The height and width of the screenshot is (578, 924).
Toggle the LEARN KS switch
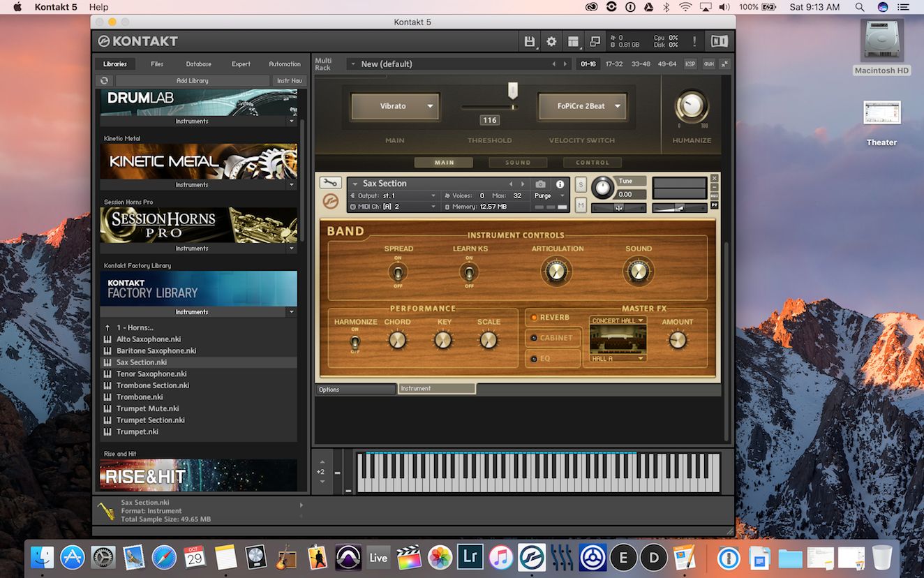coord(469,272)
